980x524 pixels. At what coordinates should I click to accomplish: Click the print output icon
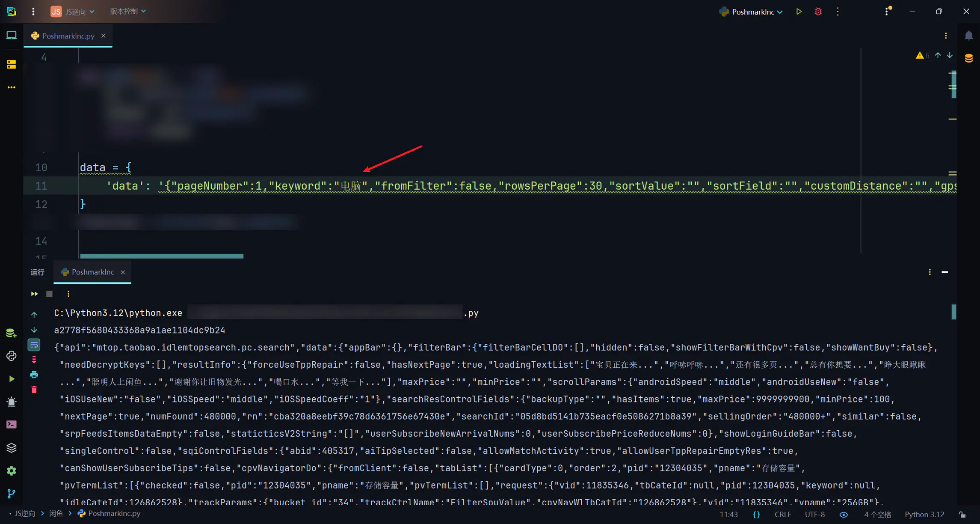(34, 375)
